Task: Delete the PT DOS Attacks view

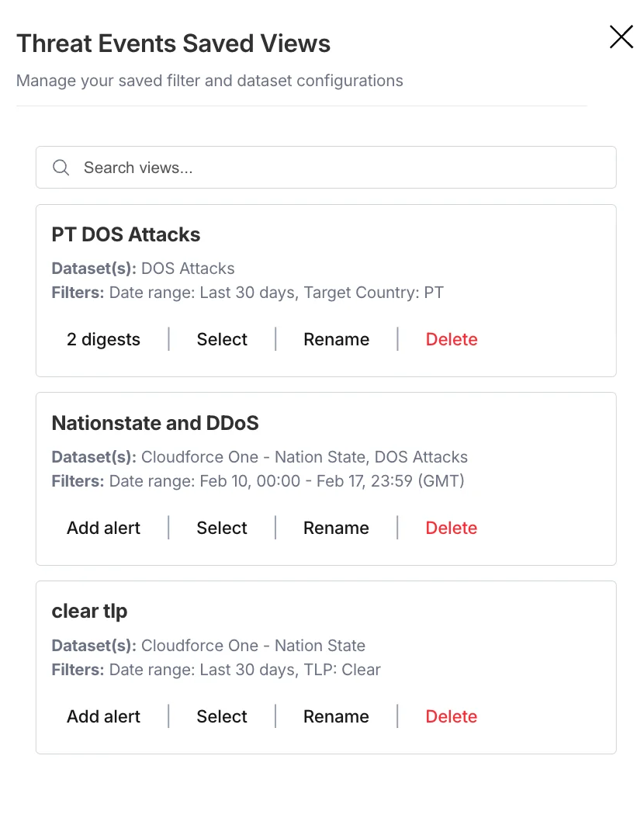Action: [x=451, y=339]
